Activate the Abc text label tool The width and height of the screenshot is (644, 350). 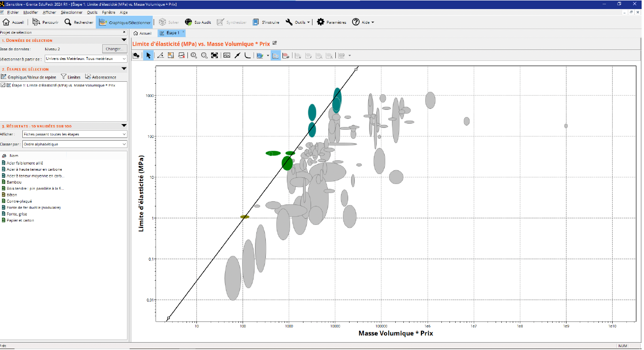click(x=227, y=55)
